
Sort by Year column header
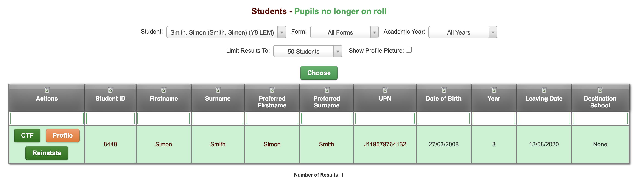[494, 99]
